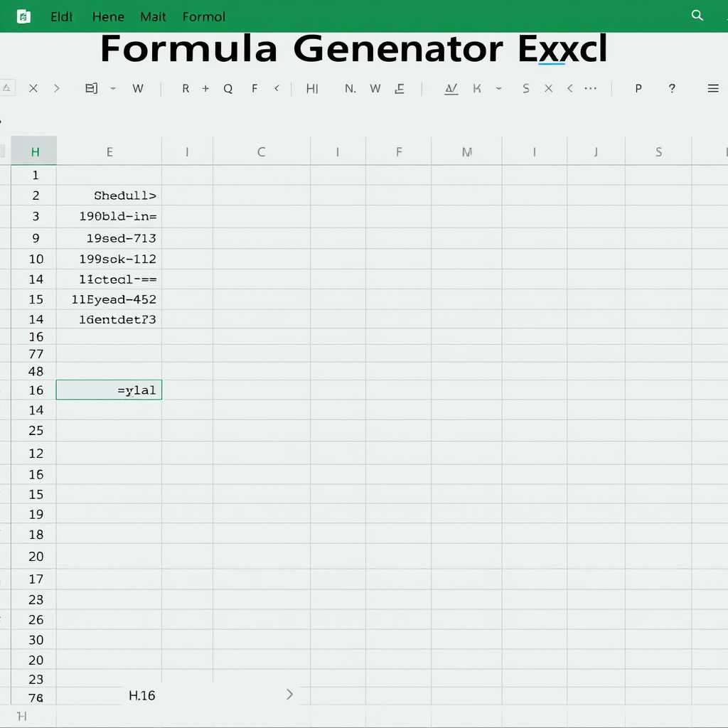
Task: Click the H.16 cell reference label
Action: [x=141, y=695]
